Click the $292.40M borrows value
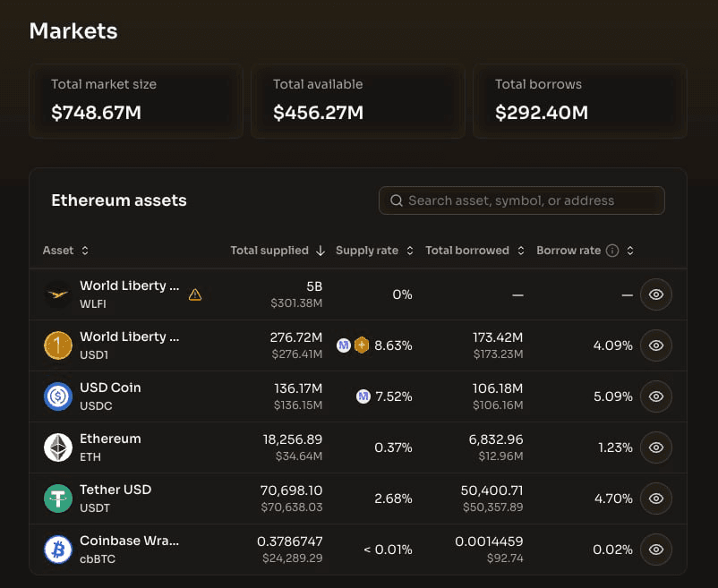The height and width of the screenshot is (588, 718). click(x=542, y=113)
